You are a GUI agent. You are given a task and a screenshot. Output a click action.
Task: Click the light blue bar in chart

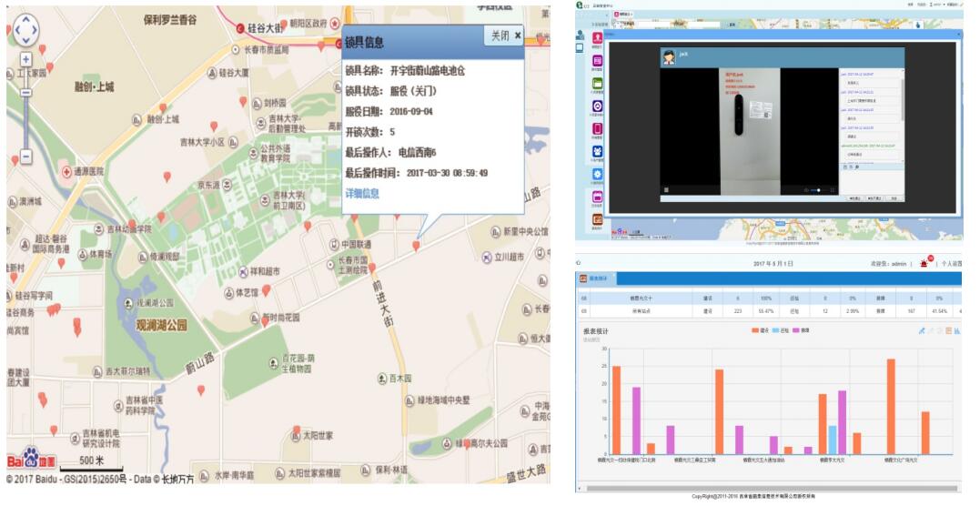point(832,440)
